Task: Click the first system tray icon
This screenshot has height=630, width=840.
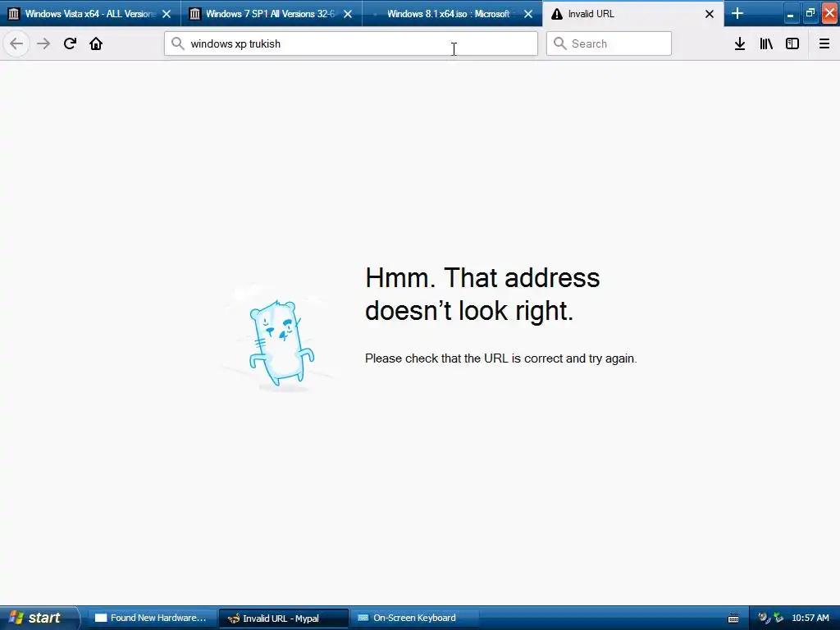Action: [x=765, y=618]
